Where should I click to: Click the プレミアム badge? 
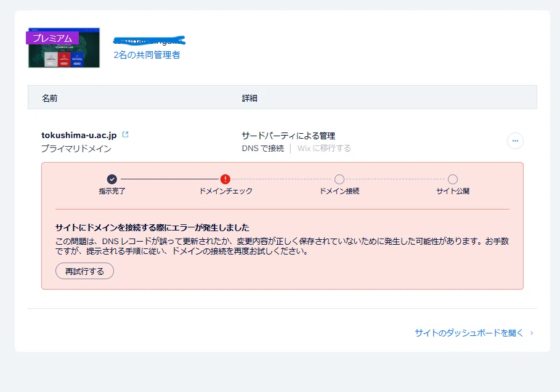[x=52, y=38]
